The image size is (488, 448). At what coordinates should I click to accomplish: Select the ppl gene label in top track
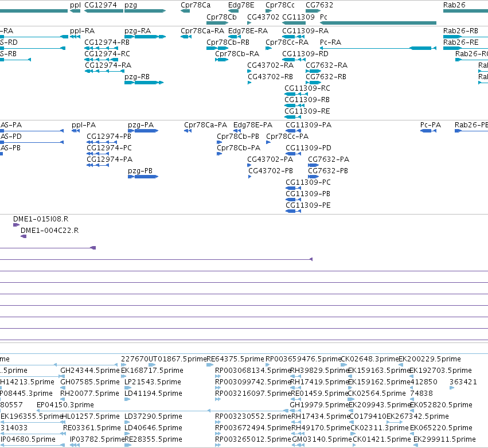75,5
